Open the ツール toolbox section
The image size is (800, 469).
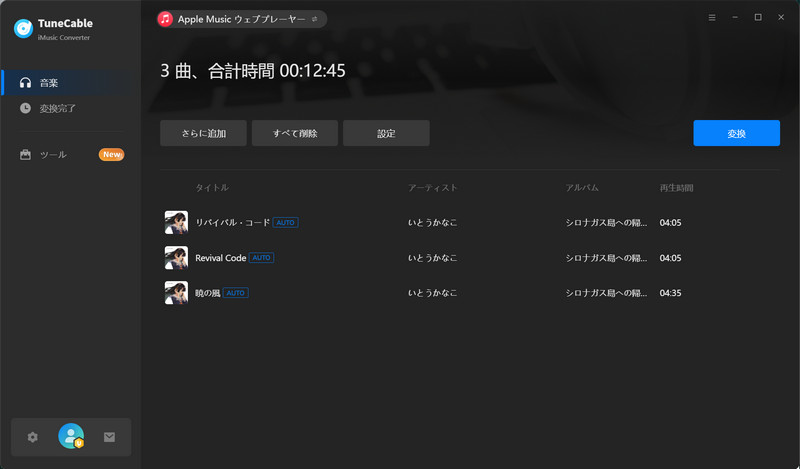click(x=71, y=155)
